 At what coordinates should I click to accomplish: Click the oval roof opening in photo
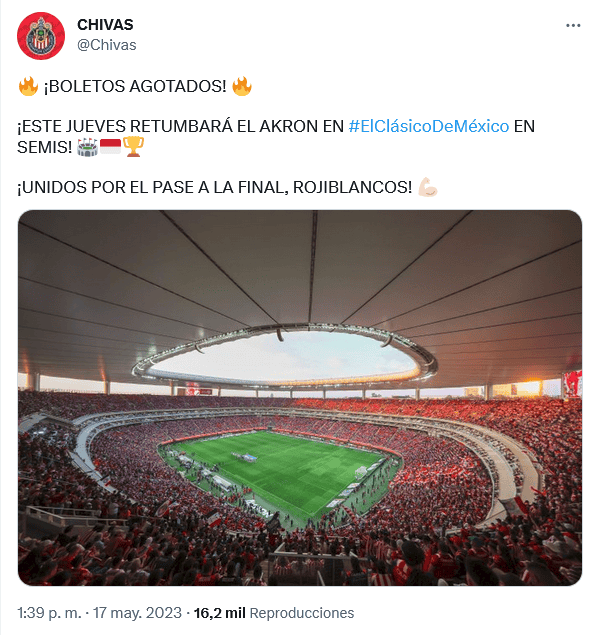click(283, 356)
